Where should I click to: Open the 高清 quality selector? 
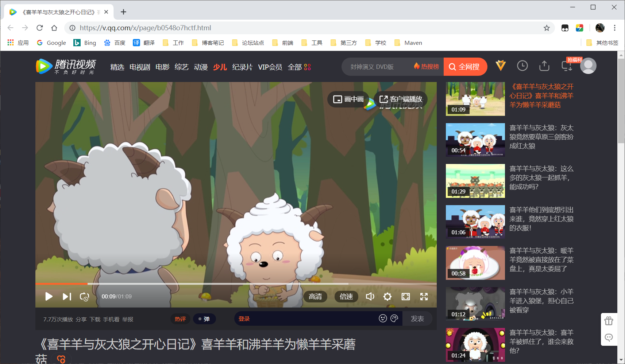pyautogui.click(x=315, y=297)
